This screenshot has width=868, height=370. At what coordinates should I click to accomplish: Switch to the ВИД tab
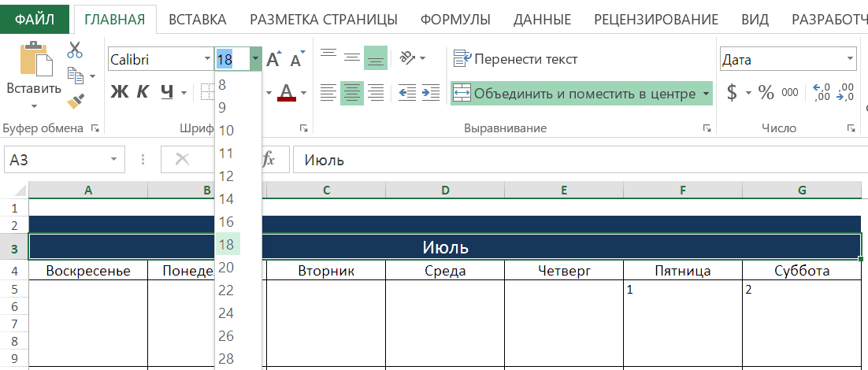pyautogui.click(x=755, y=20)
